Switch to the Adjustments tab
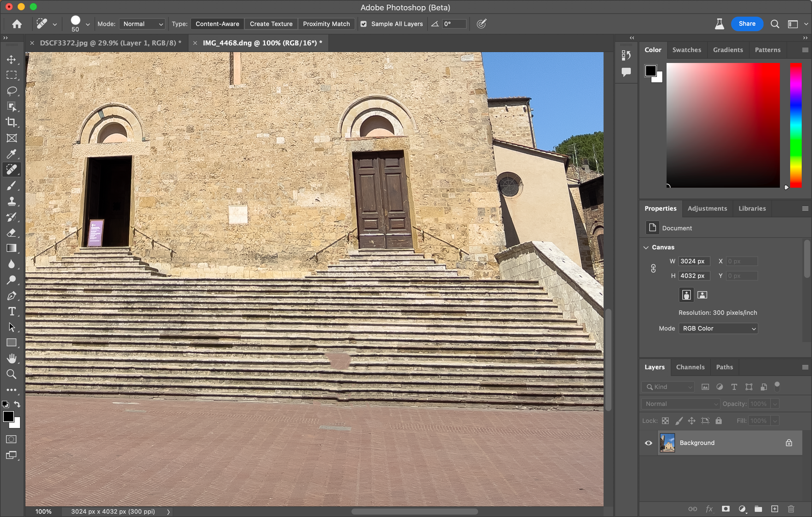812x517 pixels. pos(707,209)
